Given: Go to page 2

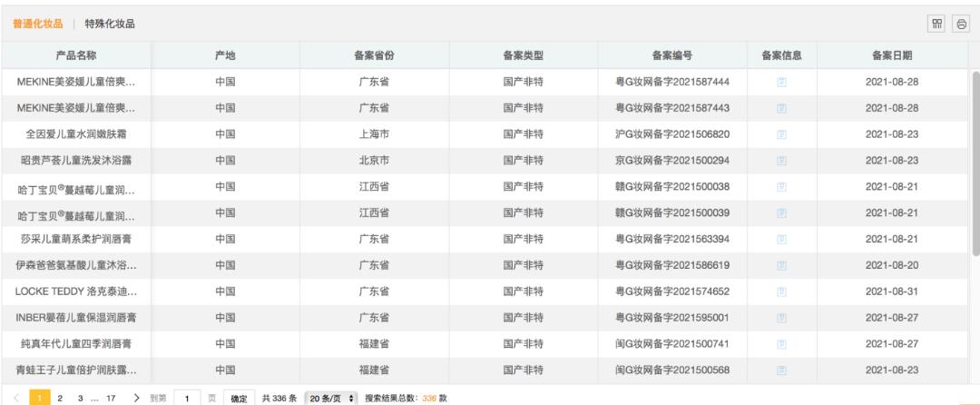Looking at the screenshot, I should point(60,398).
